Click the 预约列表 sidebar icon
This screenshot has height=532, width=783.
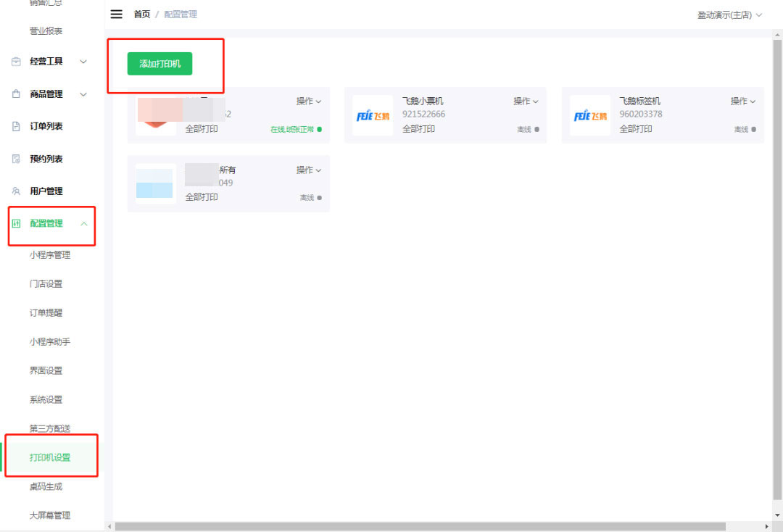(16, 159)
